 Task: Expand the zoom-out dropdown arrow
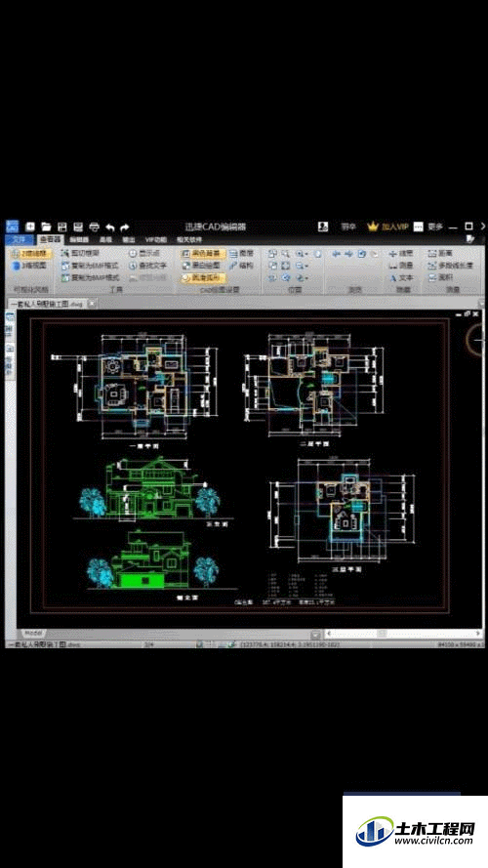[x=306, y=267]
